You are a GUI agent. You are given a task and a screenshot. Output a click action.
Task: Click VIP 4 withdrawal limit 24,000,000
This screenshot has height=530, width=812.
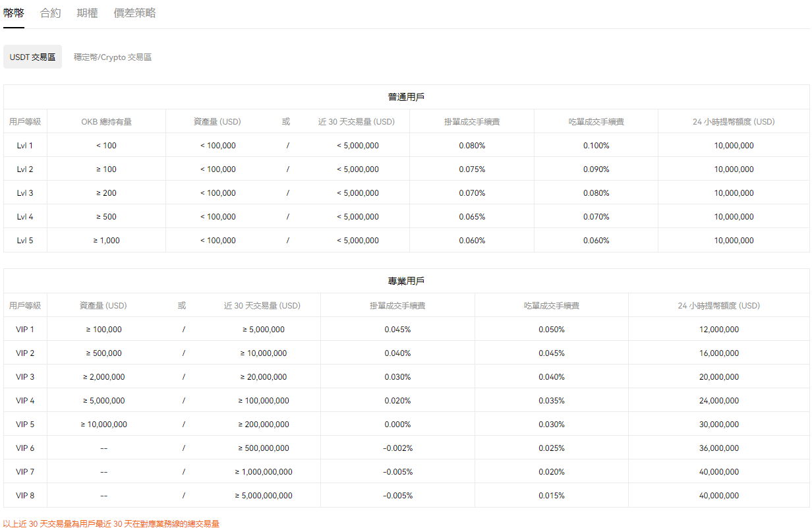[719, 401]
